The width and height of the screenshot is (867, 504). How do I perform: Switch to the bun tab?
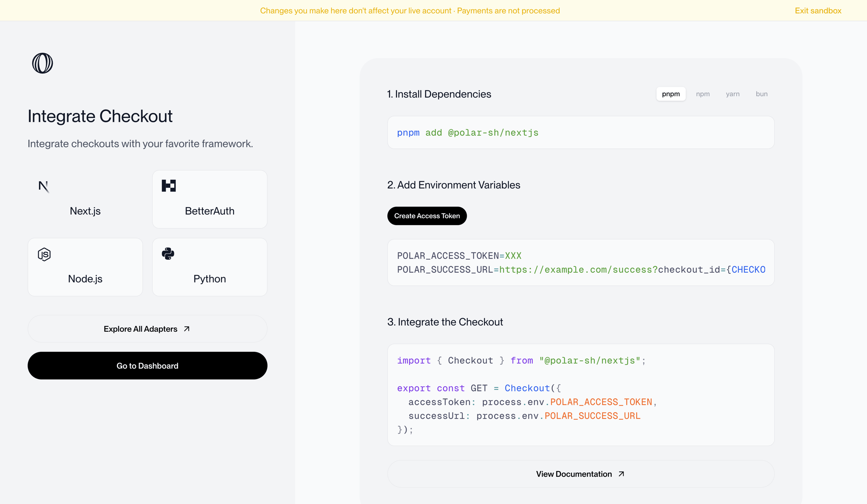tap(762, 94)
